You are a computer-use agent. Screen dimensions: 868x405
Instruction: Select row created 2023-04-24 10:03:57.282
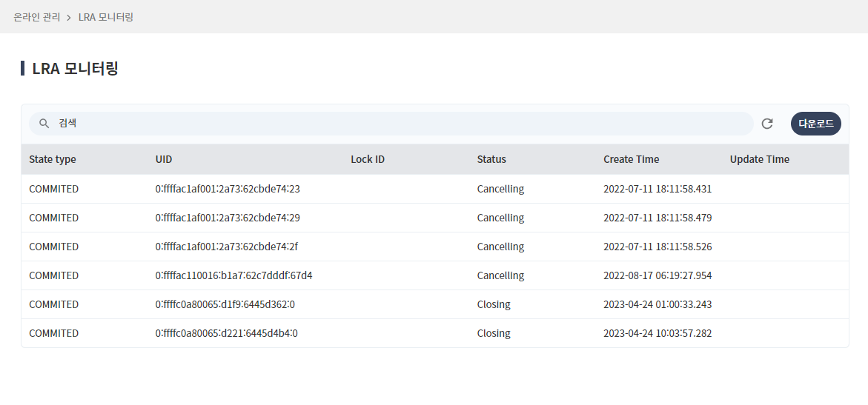pyautogui.click(x=657, y=333)
